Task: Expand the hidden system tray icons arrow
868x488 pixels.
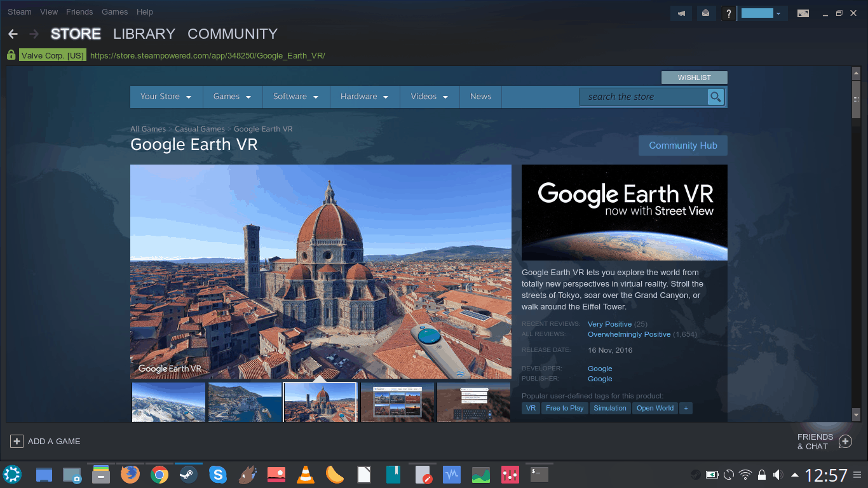Action: [795, 475]
